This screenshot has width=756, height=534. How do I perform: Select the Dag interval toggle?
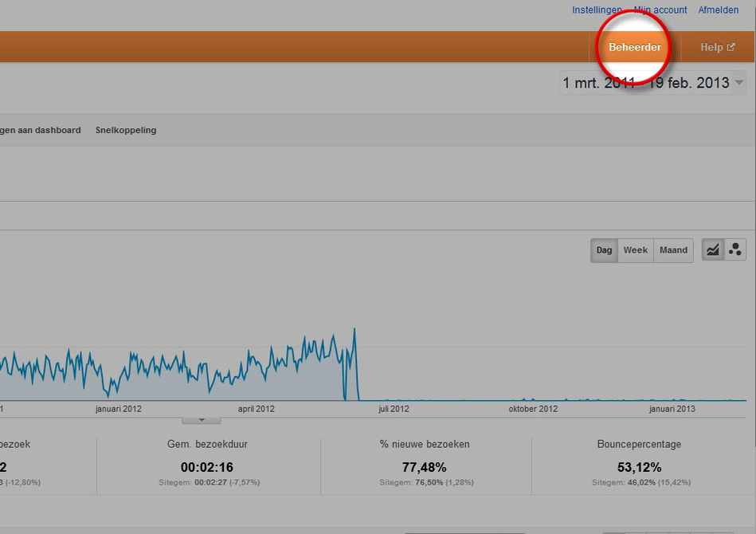pyautogui.click(x=604, y=250)
